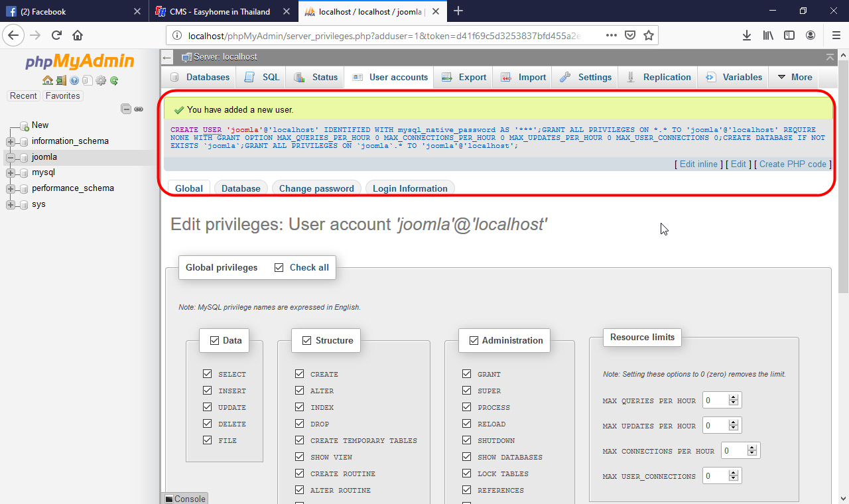Open the Change password tab
Image resolution: width=849 pixels, height=504 pixels.
pos(316,188)
